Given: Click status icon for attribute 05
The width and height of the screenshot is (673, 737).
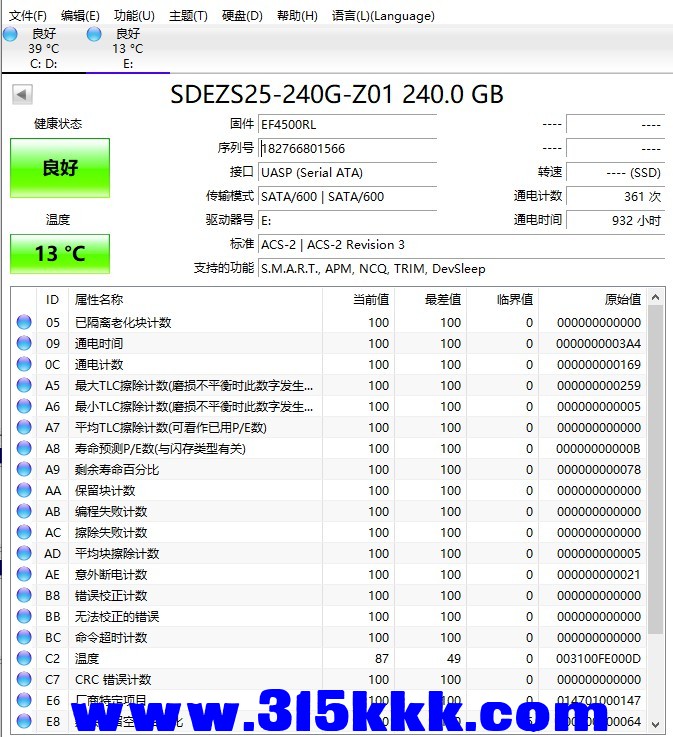Looking at the screenshot, I should [x=24, y=322].
